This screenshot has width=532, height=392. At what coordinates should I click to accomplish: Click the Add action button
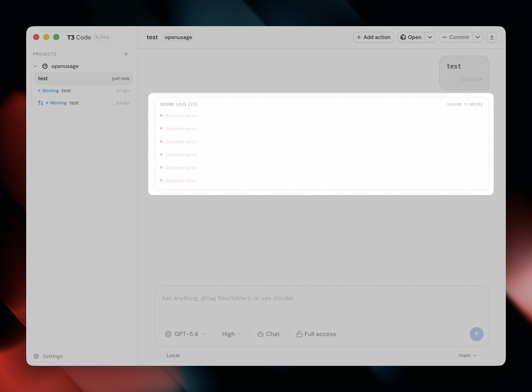373,37
